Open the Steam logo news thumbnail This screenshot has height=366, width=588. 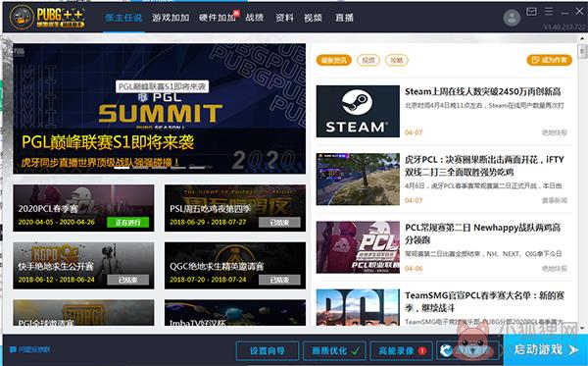click(x=358, y=111)
